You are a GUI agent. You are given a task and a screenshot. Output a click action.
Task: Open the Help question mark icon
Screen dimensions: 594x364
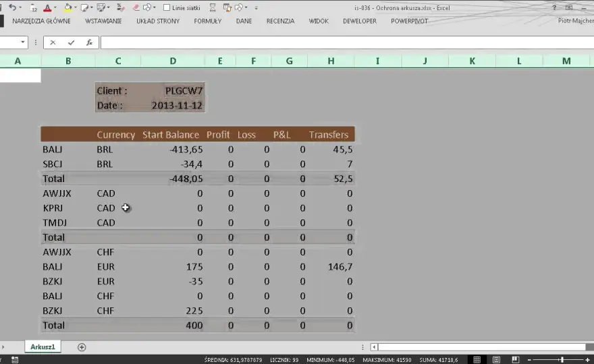tap(554, 7)
